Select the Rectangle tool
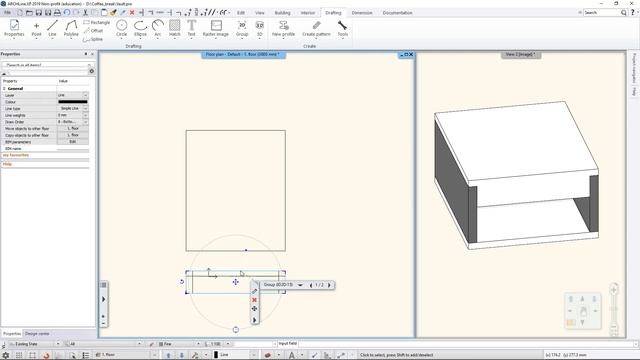The height and width of the screenshot is (360, 640). click(97, 22)
